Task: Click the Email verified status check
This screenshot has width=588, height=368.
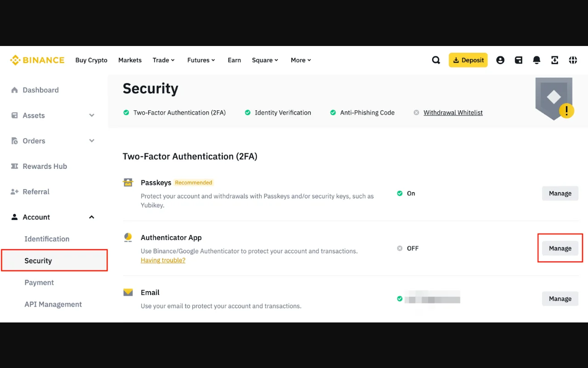Action: [x=400, y=299]
